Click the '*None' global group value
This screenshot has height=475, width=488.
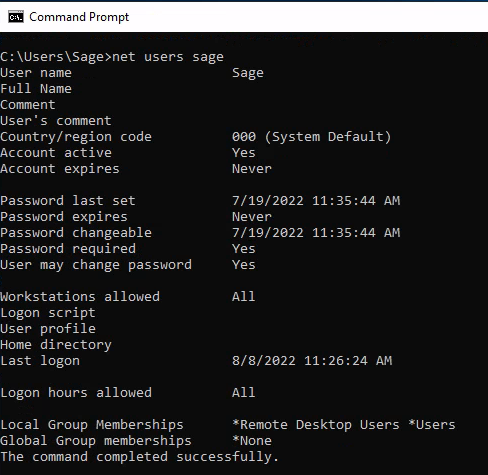252,441
